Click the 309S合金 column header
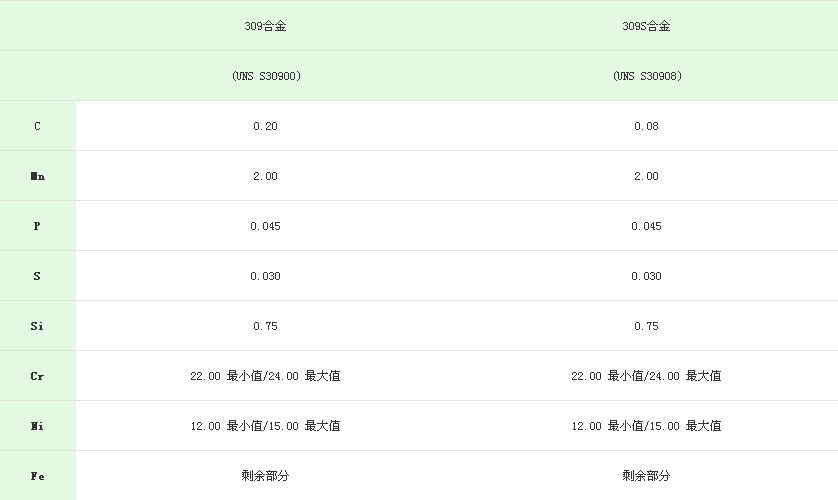Image resolution: width=838 pixels, height=500 pixels. click(646, 26)
